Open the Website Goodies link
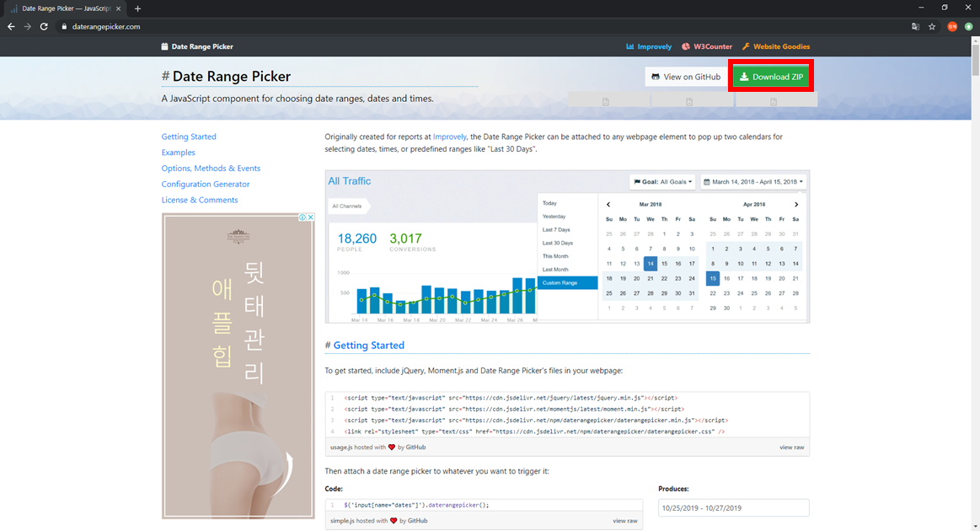The height and width of the screenshot is (531, 980). coord(775,46)
